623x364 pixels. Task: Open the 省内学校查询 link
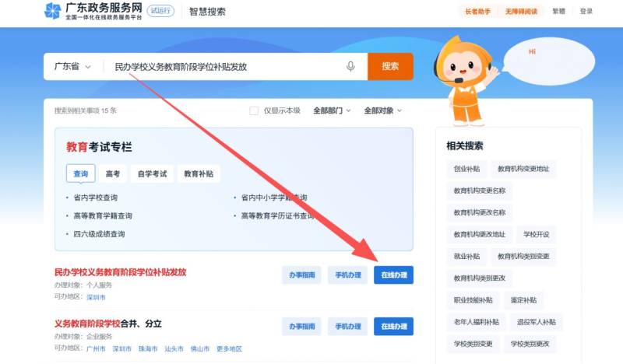point(95,198)
